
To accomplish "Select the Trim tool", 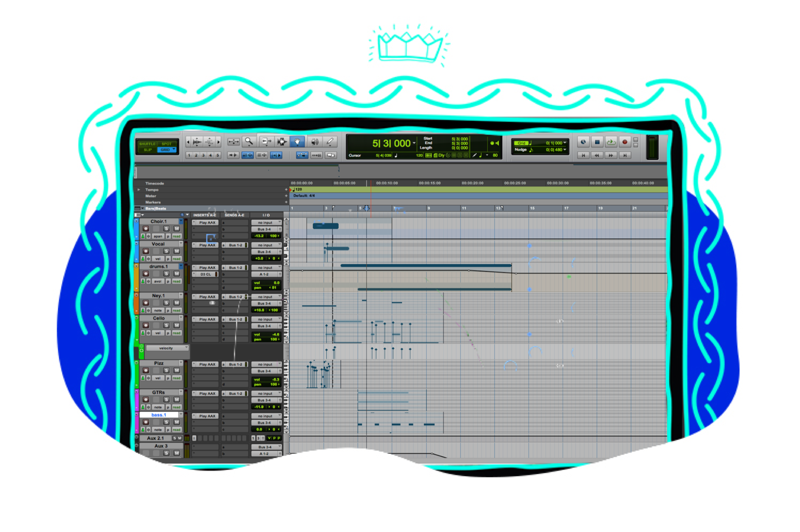I will [267, 142].
